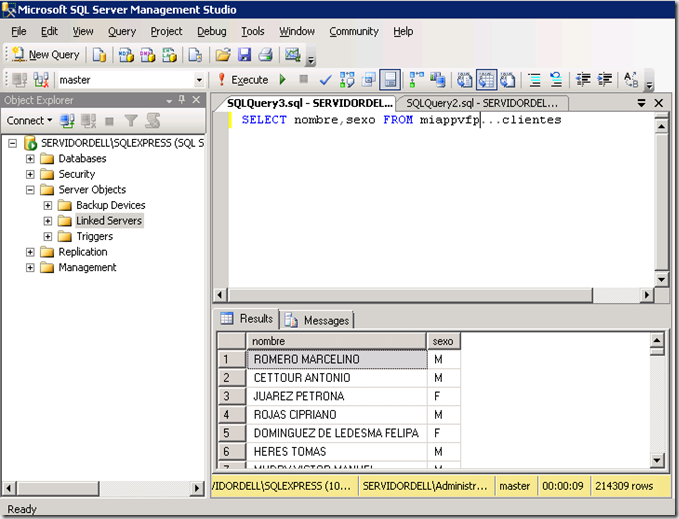Click the query editor horizontal scroll right arrow

point(647,295)
